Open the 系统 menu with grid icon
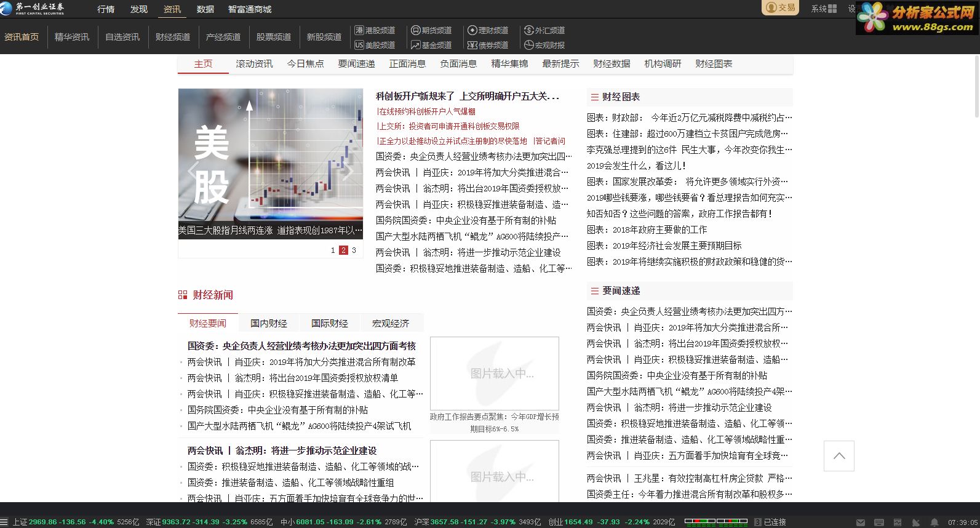The height and width of the screenshot is (528, 980). click(x=824, y=9)
